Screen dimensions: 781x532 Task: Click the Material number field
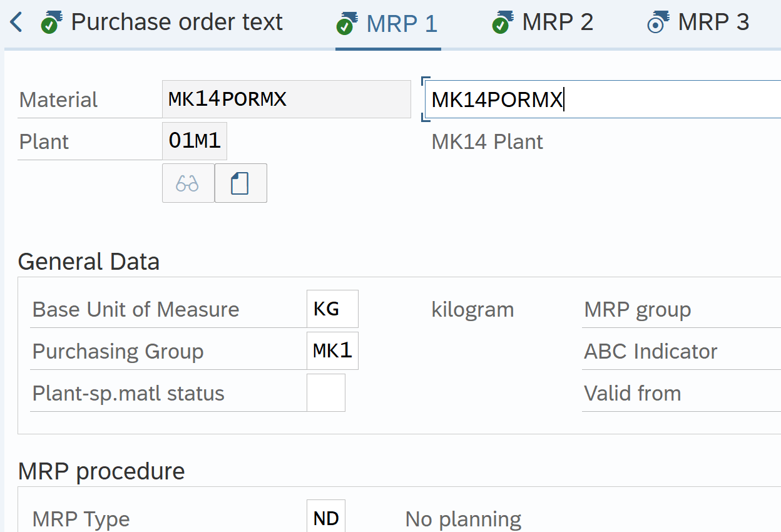coord(286,100)
